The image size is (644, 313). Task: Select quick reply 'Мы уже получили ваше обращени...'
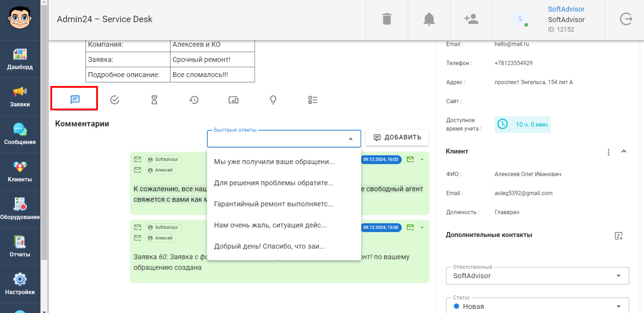pyautogui.click(x=274, y=162)
